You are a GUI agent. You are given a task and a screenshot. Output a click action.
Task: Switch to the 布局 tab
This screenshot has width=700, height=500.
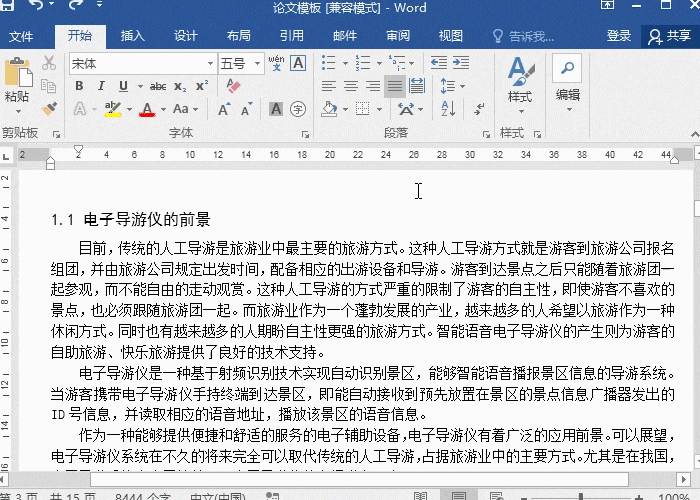pyautogui.click(x=238, y=36)
